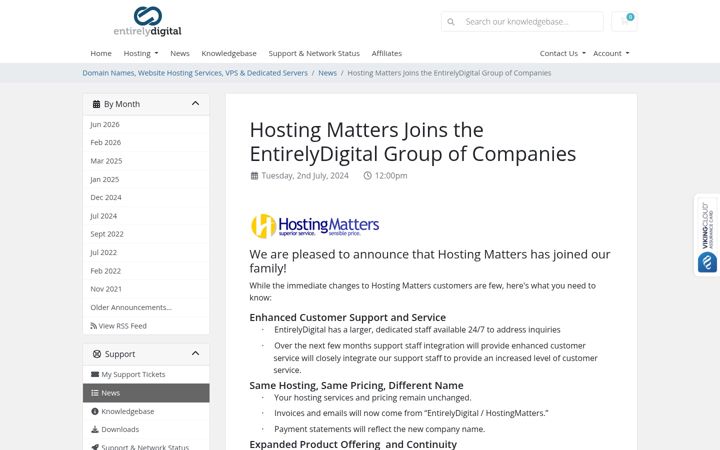Filter news by Feb 2022

[x=146, y=271]
